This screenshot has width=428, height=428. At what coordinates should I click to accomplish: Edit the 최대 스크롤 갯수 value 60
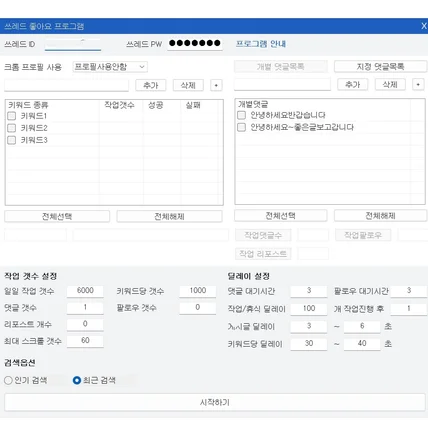pyautogui.click(x=85, y=341)
